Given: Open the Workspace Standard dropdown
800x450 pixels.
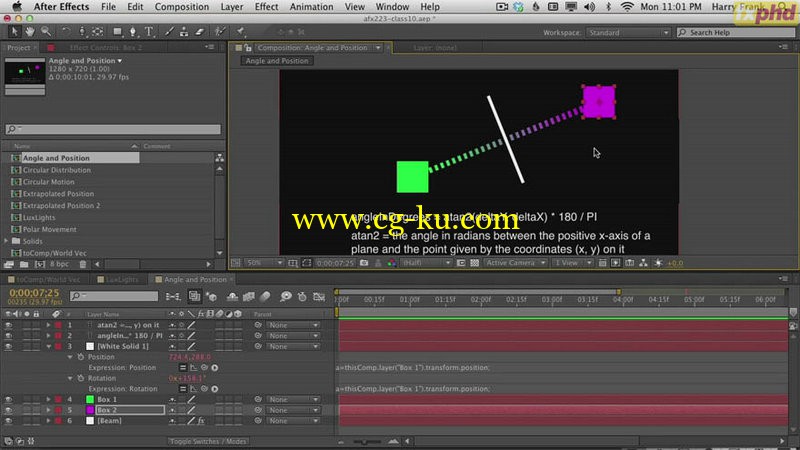Looking at the screenshot, I should 628,33.
